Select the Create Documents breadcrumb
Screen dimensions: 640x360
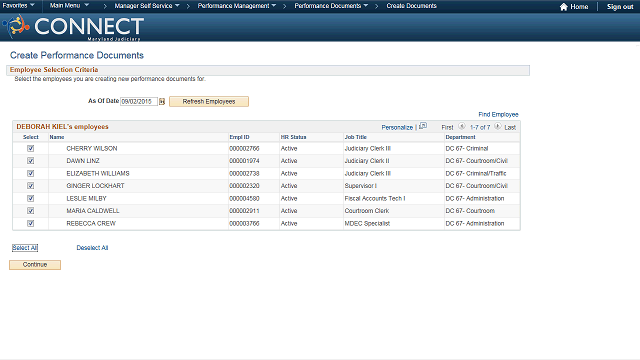coord(411,6)
